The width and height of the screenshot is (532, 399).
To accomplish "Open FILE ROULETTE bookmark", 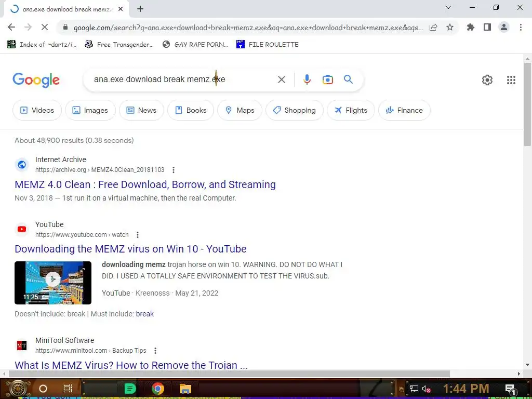I will [x=268, y=45].
